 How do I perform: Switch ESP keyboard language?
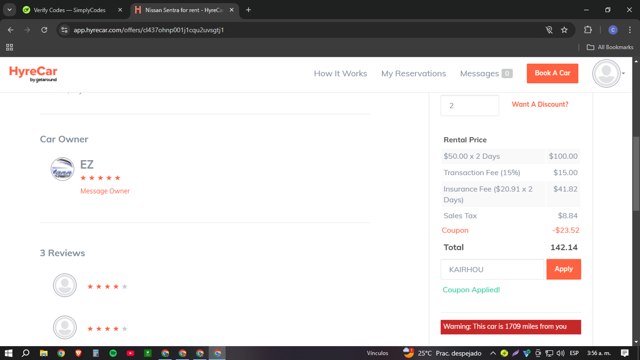coord(574,353)
